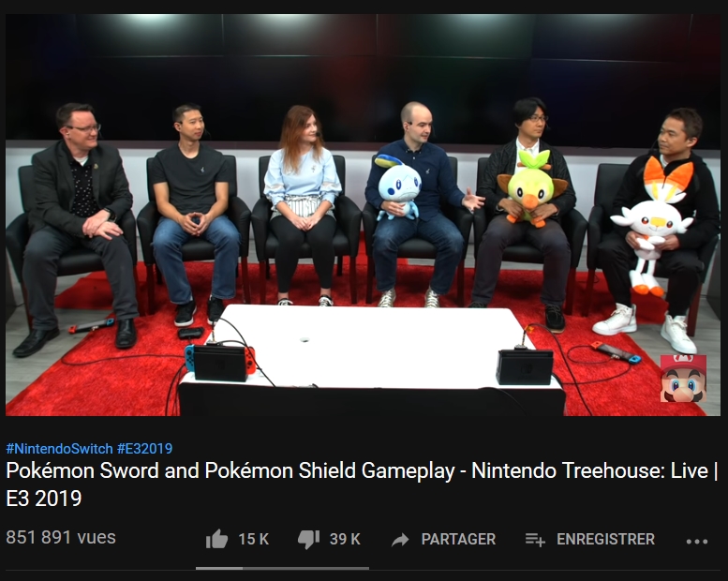Open the #E32019 hashtag link
Screen dimensions: 728x581
(x=145, y=449)
